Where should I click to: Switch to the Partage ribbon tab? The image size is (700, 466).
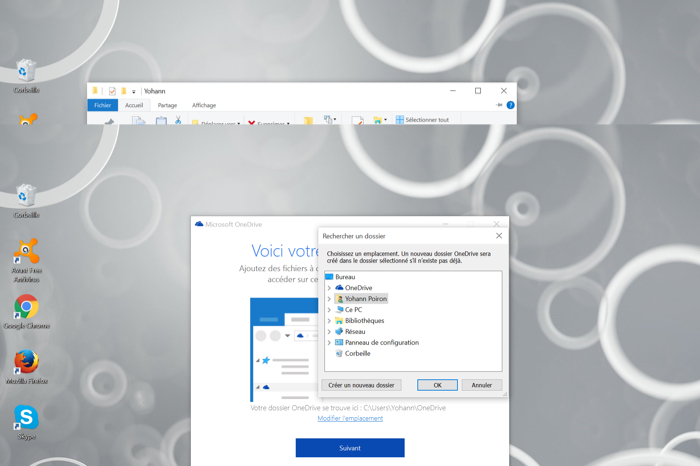click(167, 105)
